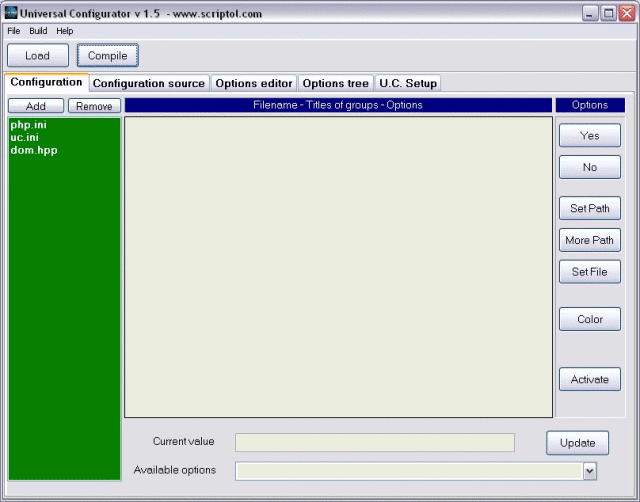Viewport: 640px width, 502px height.
Task: Open the Options tree tab
Action: pos(335,83)
